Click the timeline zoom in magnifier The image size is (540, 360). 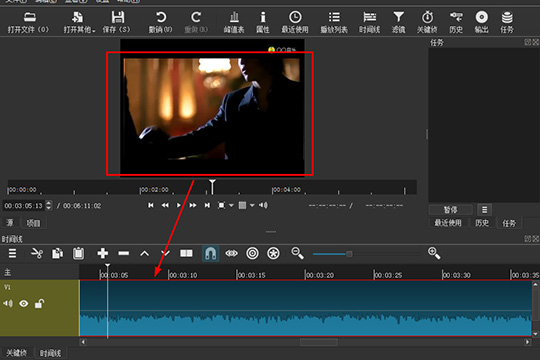[434, 254]
